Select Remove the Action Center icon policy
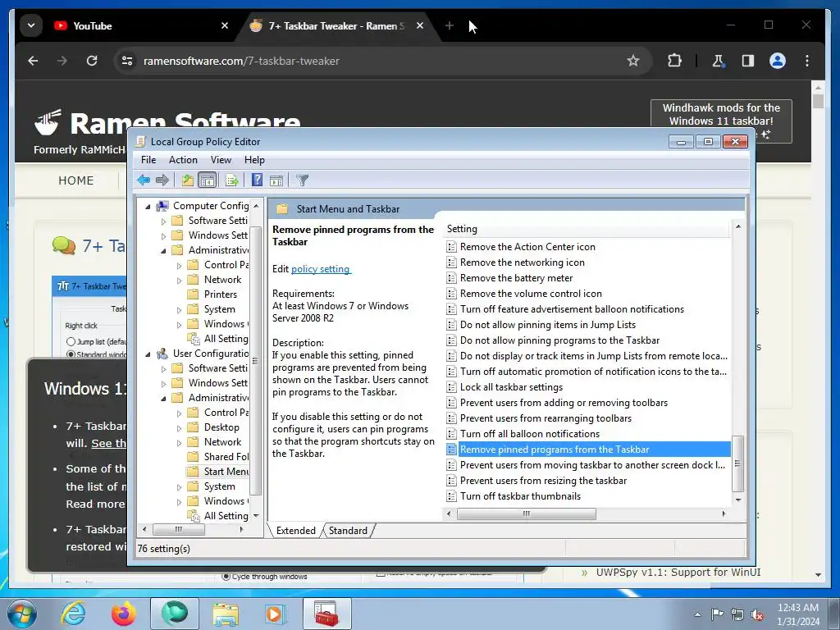This screenshot has width=840, height=630. click(527, 247)
